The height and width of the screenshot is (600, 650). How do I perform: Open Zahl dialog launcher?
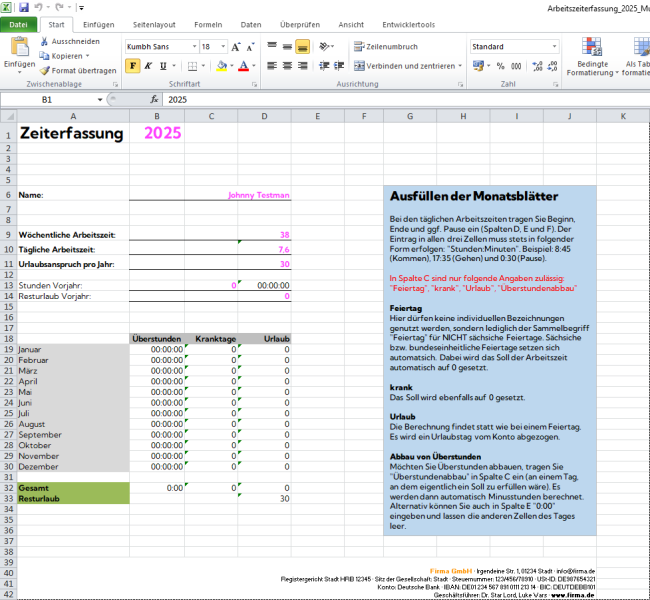[555, 84]
